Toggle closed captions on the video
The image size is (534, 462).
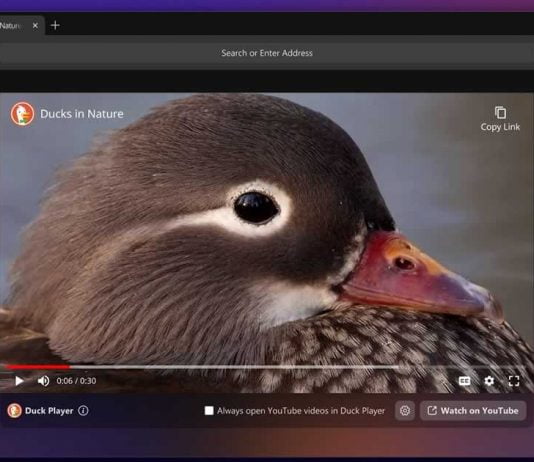(x=464, y=381)
